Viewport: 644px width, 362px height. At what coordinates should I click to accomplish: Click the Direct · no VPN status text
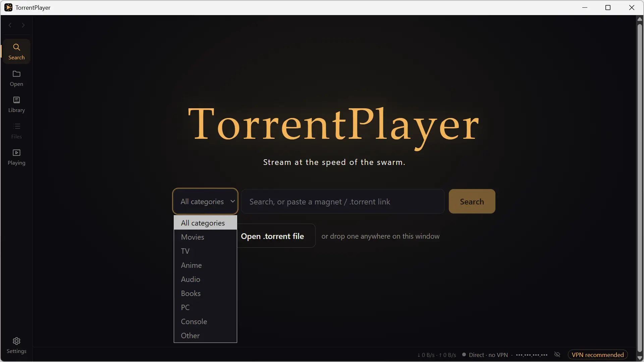488,355
